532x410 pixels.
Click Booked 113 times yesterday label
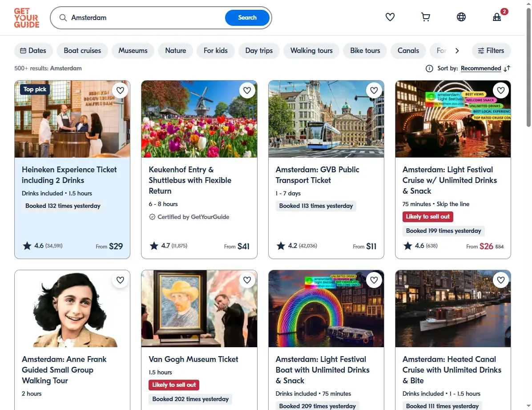[316, 206]
